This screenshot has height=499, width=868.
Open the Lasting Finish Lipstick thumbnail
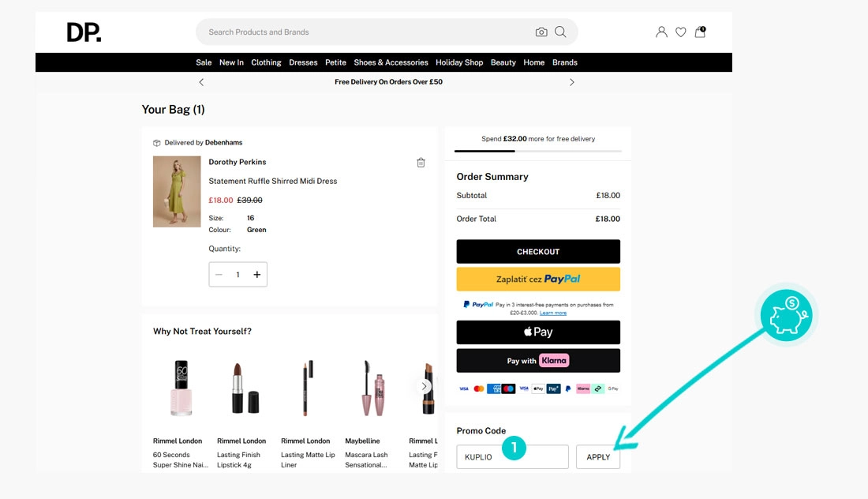245,388
